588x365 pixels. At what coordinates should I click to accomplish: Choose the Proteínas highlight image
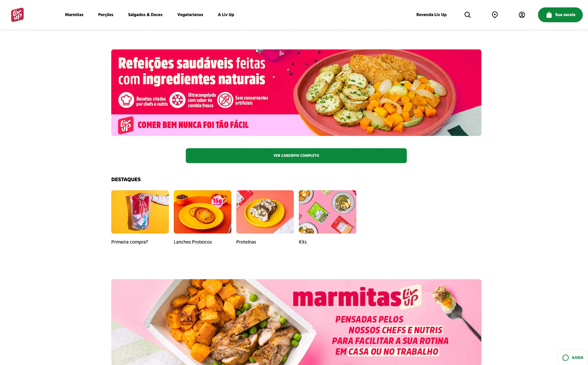265,212
